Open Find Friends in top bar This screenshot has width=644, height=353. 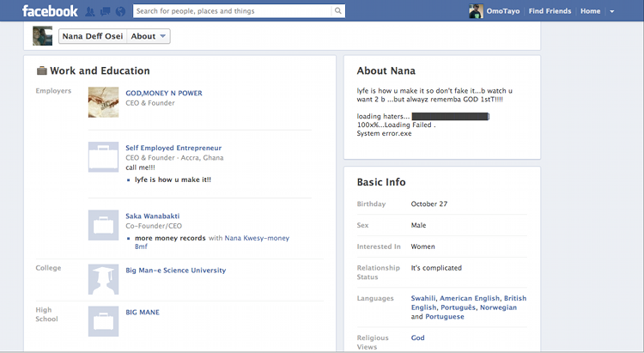[x=550, y=11]
